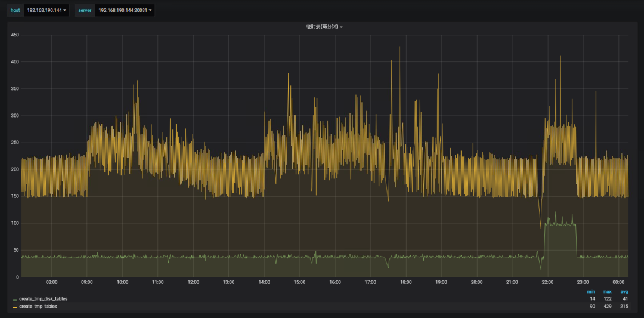Click the yellow spike just after 23:00
Viewport: 644px width, 318px height.
click(595, 92)
